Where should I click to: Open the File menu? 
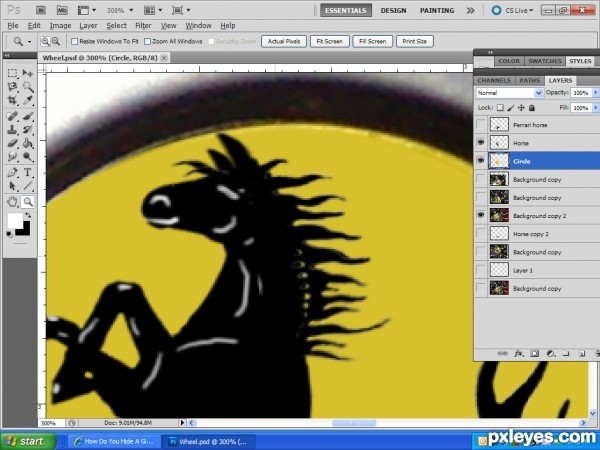13,26
